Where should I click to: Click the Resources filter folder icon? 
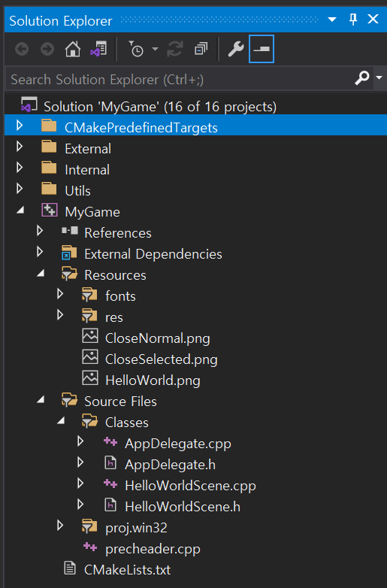[x=69, y=274]
